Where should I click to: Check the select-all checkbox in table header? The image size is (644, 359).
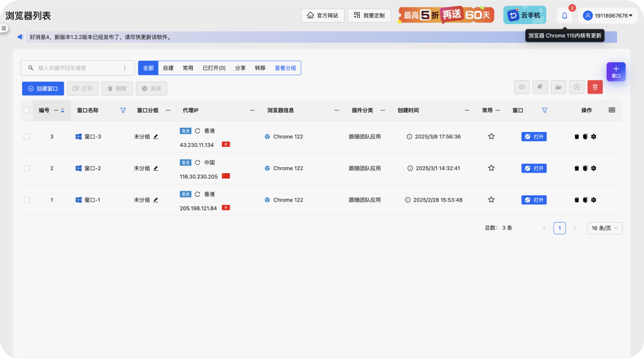pyautogui.click(x=27, y=110)
